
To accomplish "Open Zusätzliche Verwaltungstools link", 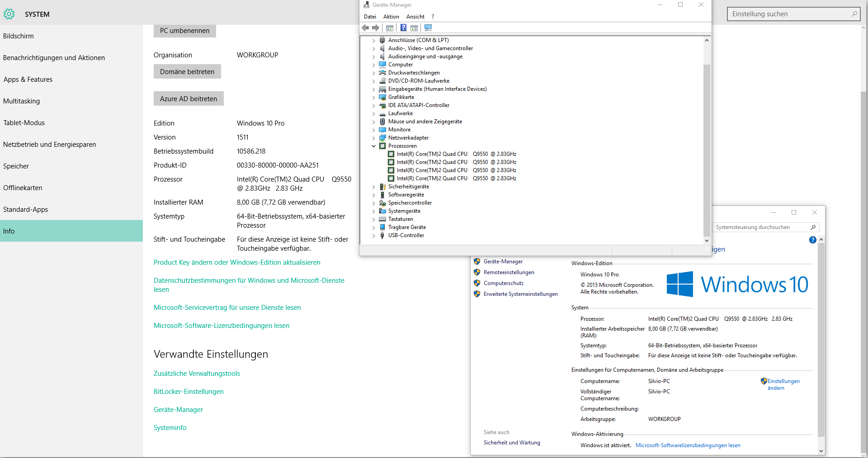I will [197, 374].
